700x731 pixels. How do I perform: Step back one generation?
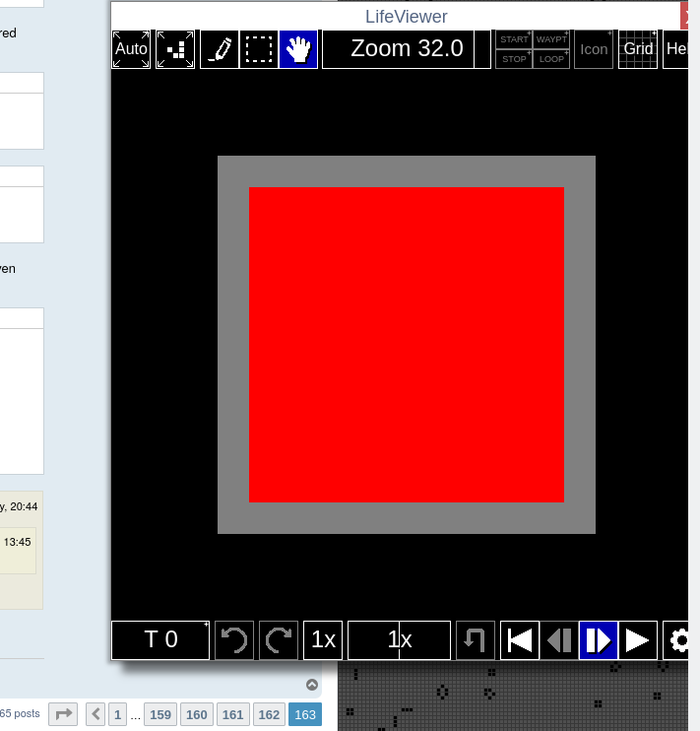point(559,640)
